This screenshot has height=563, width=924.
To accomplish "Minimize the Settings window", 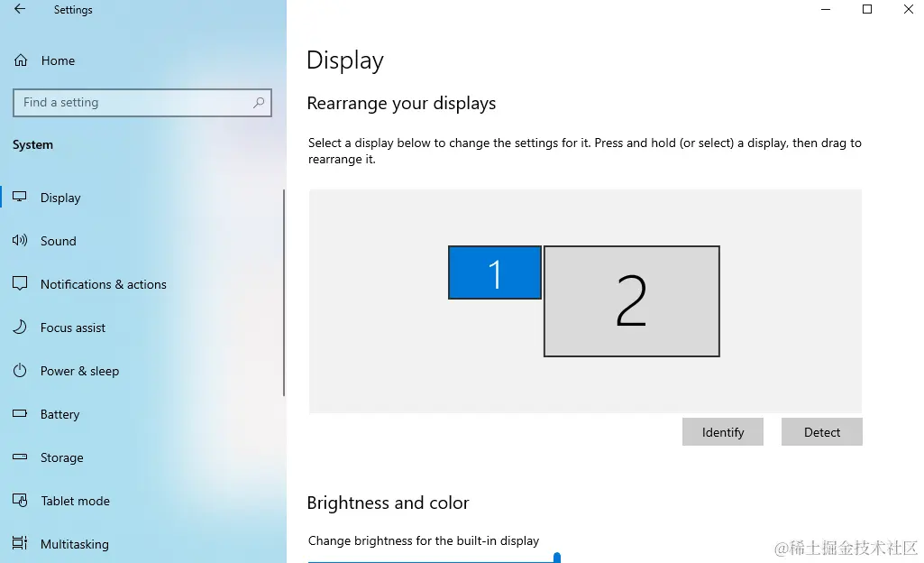I will (826, 9).
